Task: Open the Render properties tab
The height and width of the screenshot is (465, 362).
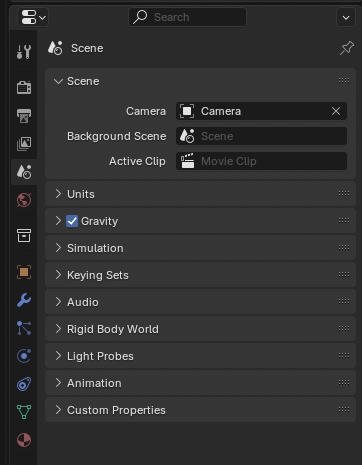Action: pyautogui.click(x=24, y=88)
